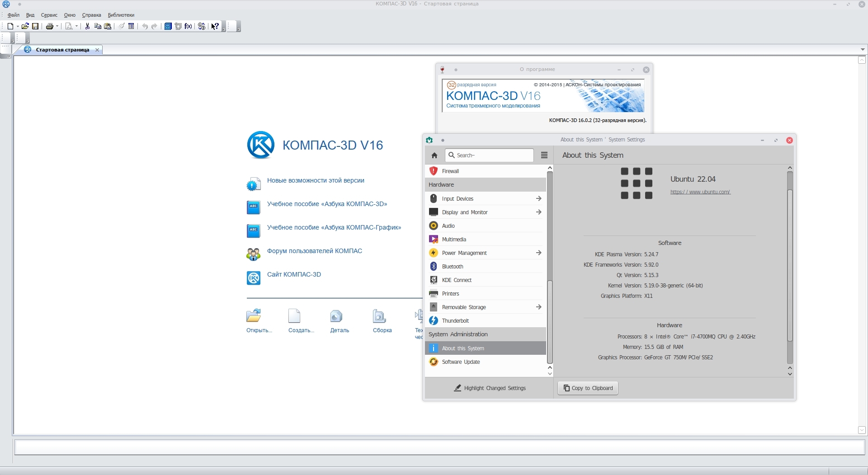Click the home icon in System Settings
The height and width of the screenshot is (475, 868).
[x=434, y=155]
